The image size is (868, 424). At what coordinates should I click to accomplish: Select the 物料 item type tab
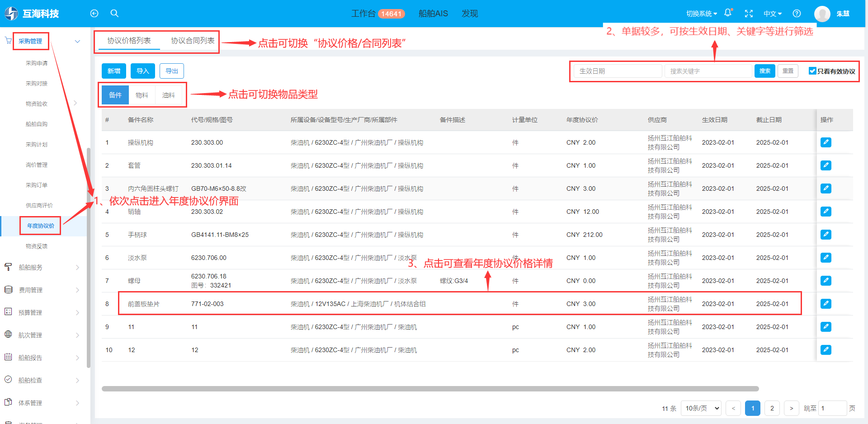click(142, 95)
